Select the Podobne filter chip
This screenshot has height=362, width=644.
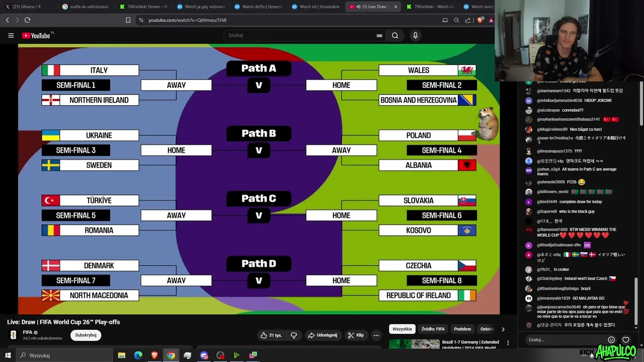coord(462,329)
